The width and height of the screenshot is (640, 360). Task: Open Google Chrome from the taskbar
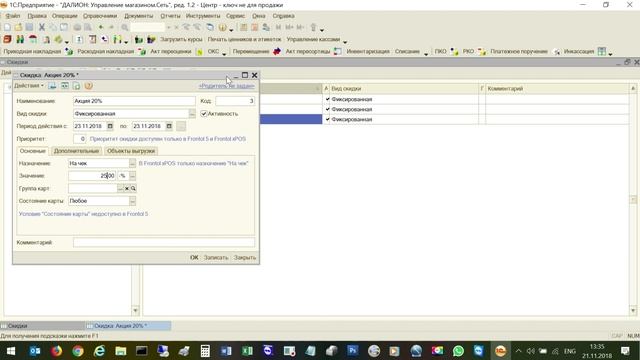(x=78, y=351)
